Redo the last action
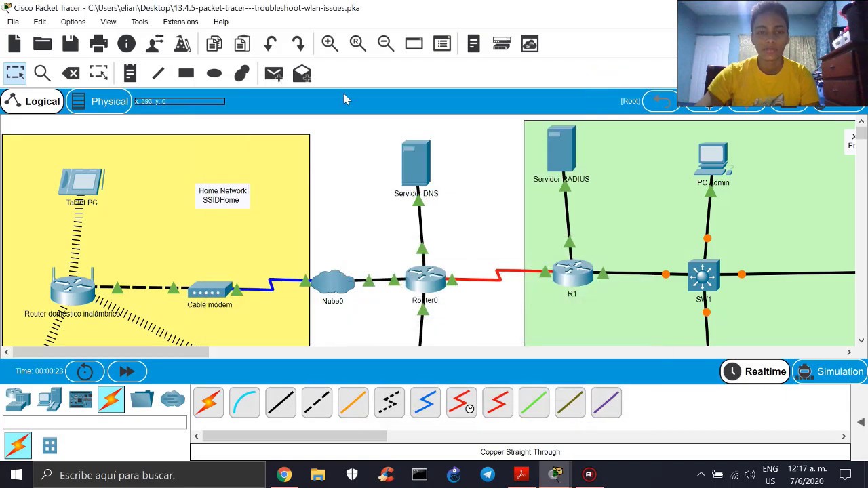This screenshot has height=488, width=868. tap(298, 44)
